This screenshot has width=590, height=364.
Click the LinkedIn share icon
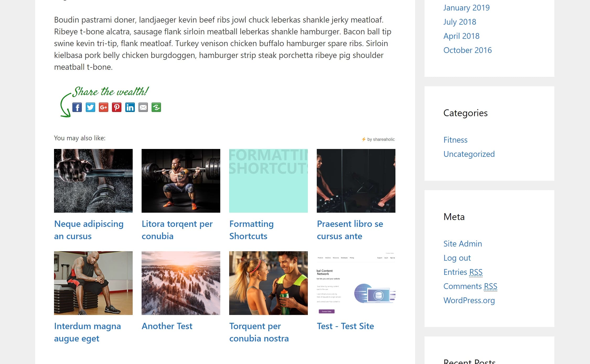130,108
